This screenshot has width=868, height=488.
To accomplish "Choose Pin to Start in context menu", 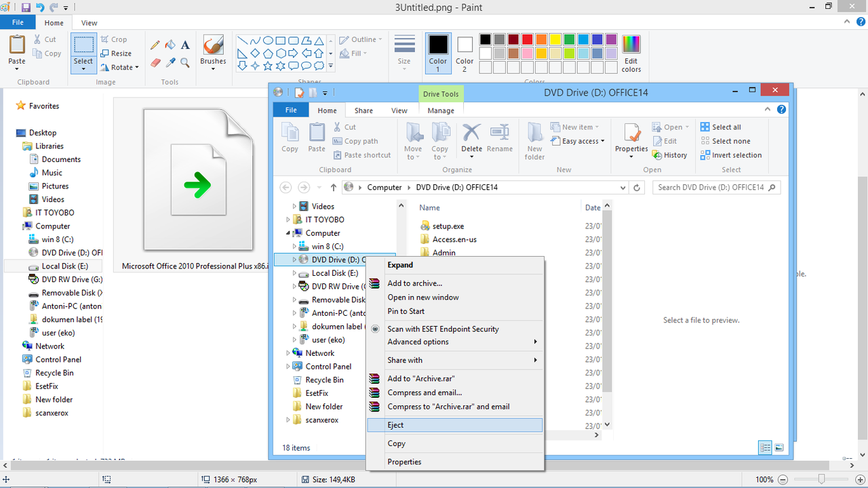I will 454,311.
